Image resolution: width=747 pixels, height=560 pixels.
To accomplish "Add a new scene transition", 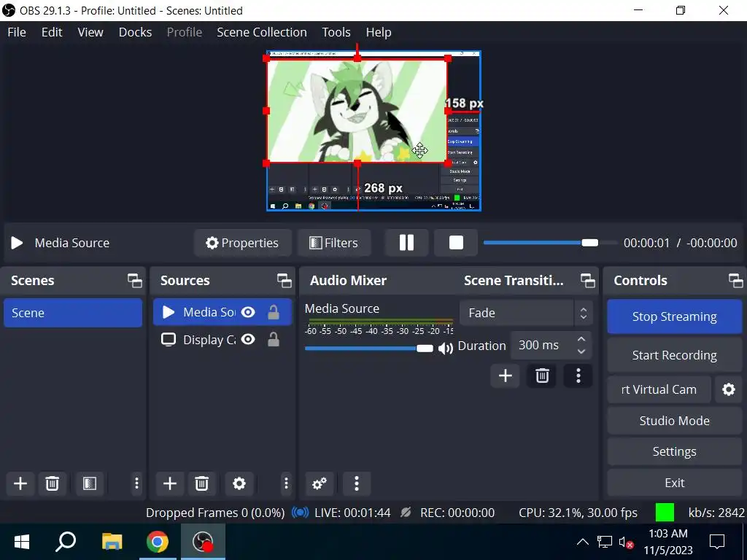I will point(505,376).
